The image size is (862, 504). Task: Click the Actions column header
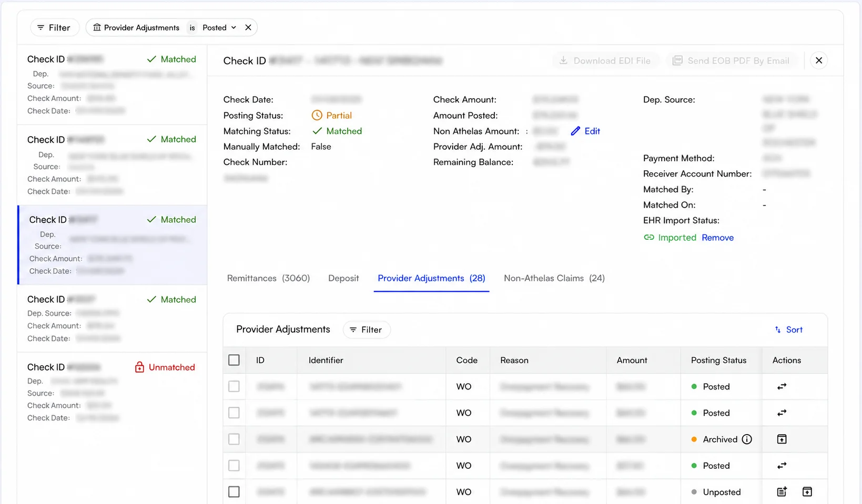pyautogui.click(x=786, y=360)
